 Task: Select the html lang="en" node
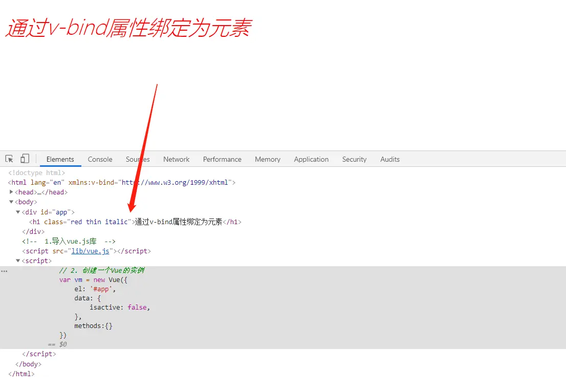click(122, 182)
